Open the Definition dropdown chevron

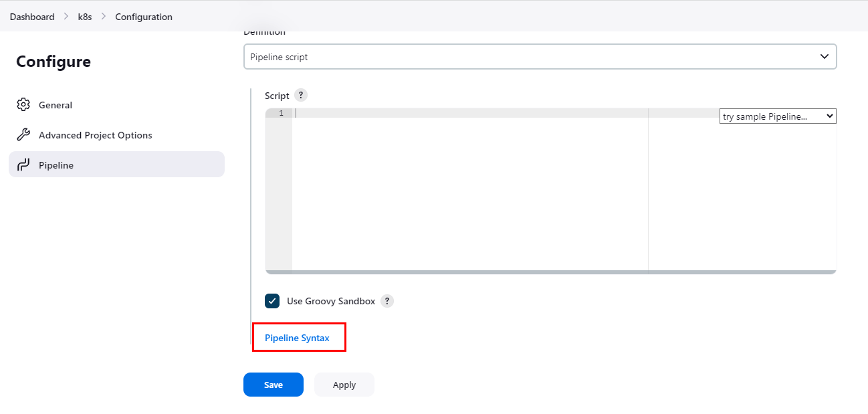point(824,56)
